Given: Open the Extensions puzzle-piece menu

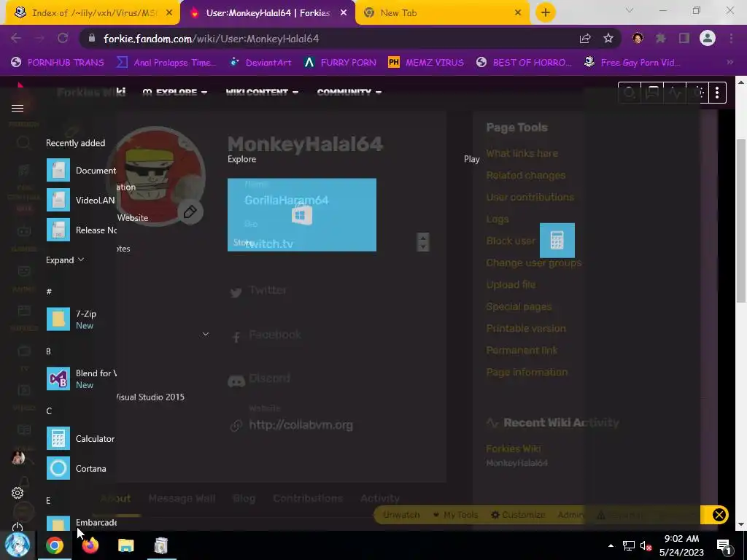Looking at the screenshot, I should [661, 39].
